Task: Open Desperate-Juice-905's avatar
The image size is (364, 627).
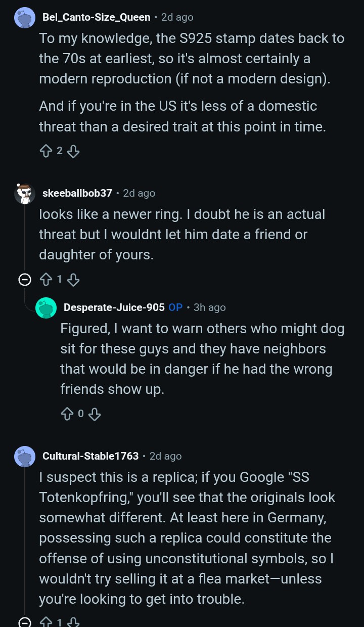Action: click(x=46, y=307)
